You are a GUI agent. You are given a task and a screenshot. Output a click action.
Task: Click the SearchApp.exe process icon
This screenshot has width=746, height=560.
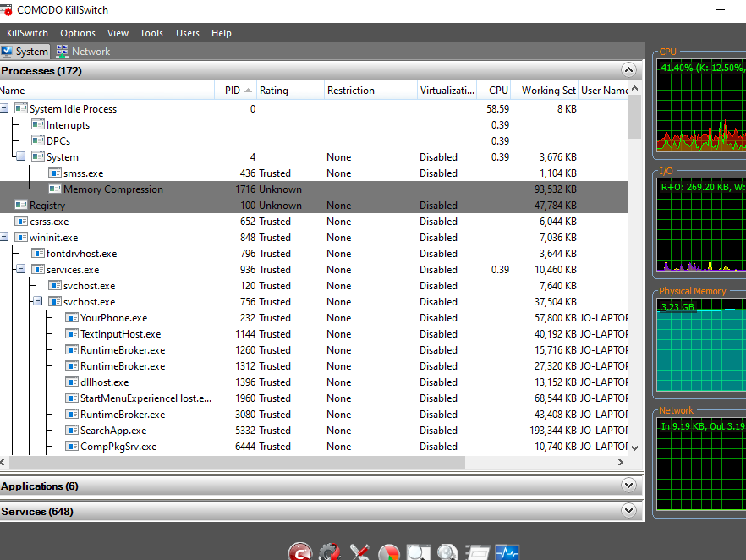point(72,430)
